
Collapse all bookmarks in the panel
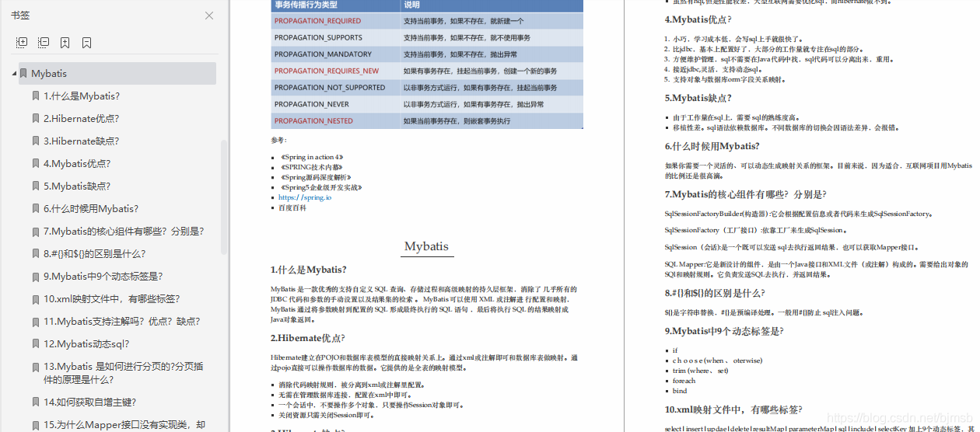(x=44, y=43)
